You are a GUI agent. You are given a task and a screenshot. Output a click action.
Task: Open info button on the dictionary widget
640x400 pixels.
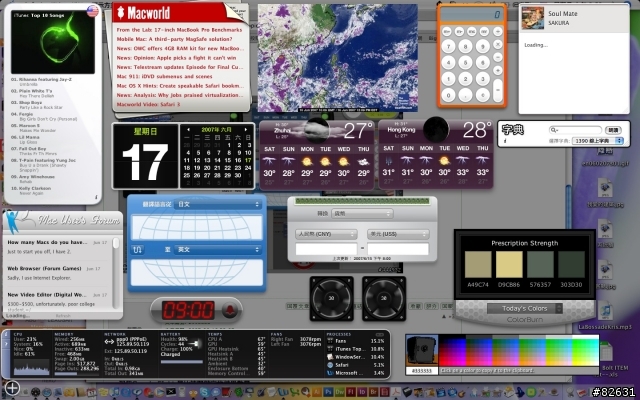[505, 141]
